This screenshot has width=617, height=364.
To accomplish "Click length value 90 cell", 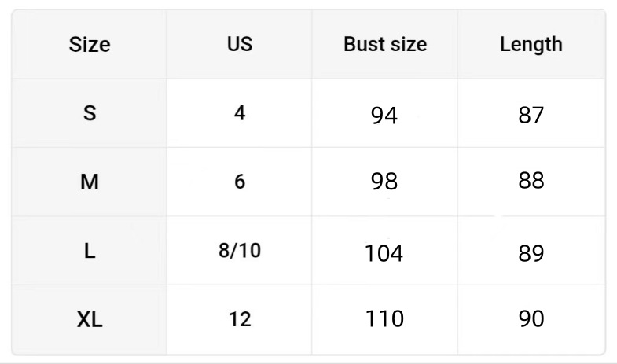I will [x=531, y=318].
